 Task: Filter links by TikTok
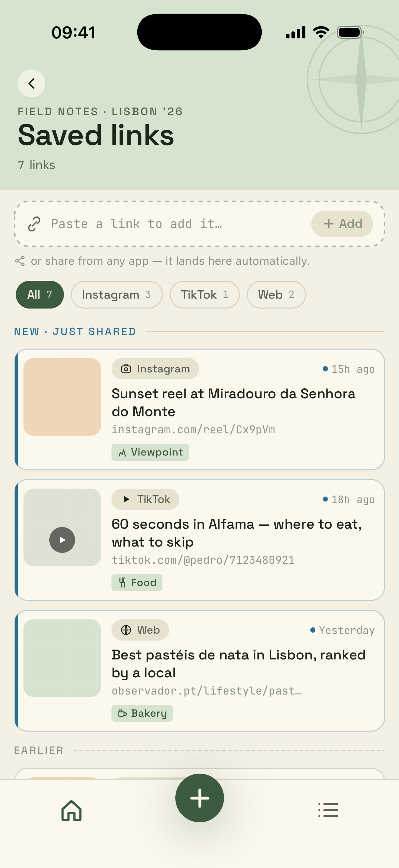click(205, 295)
